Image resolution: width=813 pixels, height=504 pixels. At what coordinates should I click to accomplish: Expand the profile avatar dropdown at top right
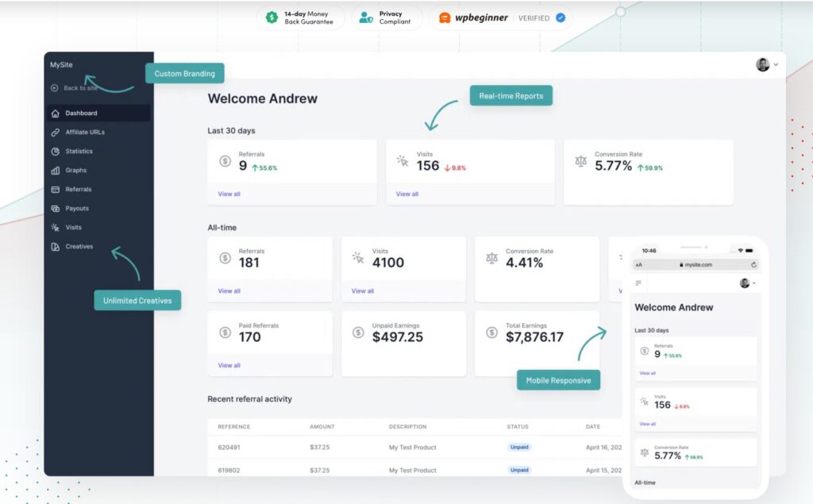pyautogui.click(x=762, y=65)
